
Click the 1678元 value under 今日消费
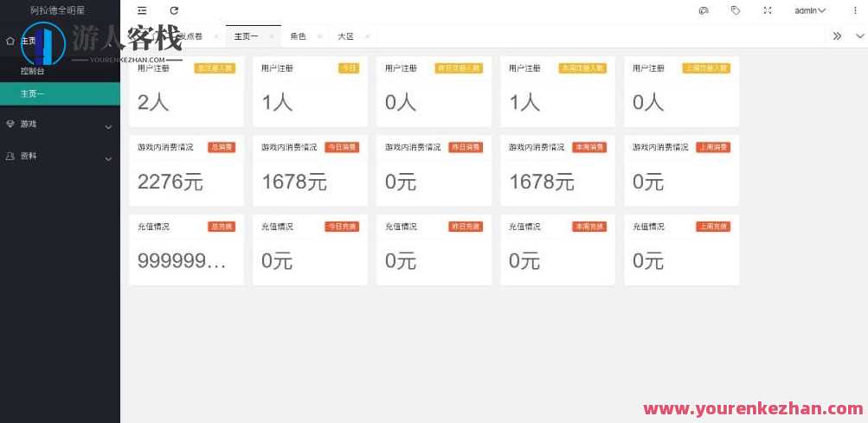pyautogui.click(x=294, y=182)
